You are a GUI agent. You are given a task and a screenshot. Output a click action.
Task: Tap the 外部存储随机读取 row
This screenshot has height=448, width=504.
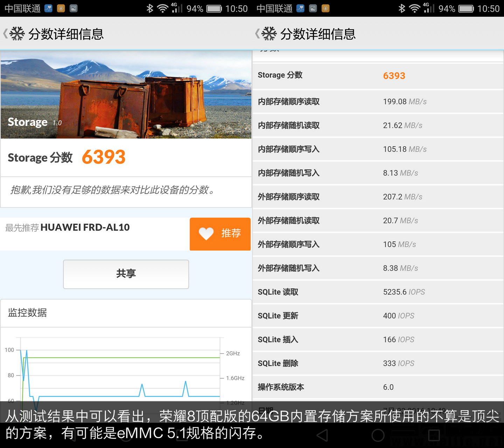tap(378, 220)
